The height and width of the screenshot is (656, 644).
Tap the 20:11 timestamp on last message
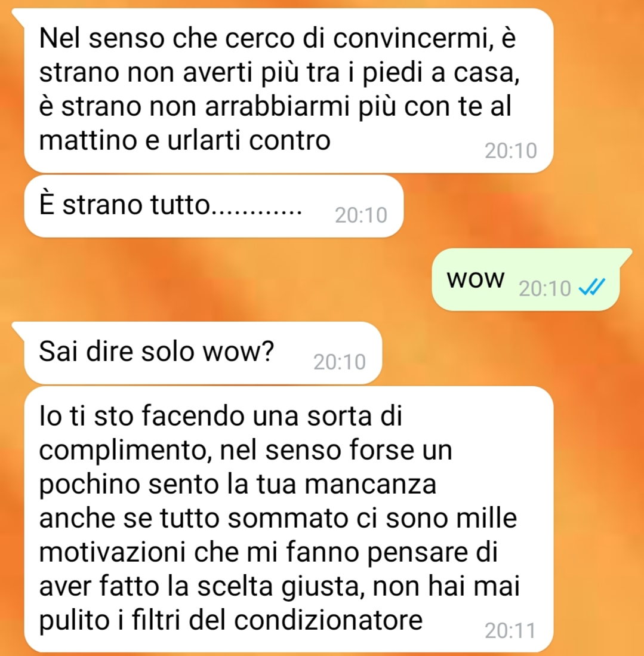510,630
